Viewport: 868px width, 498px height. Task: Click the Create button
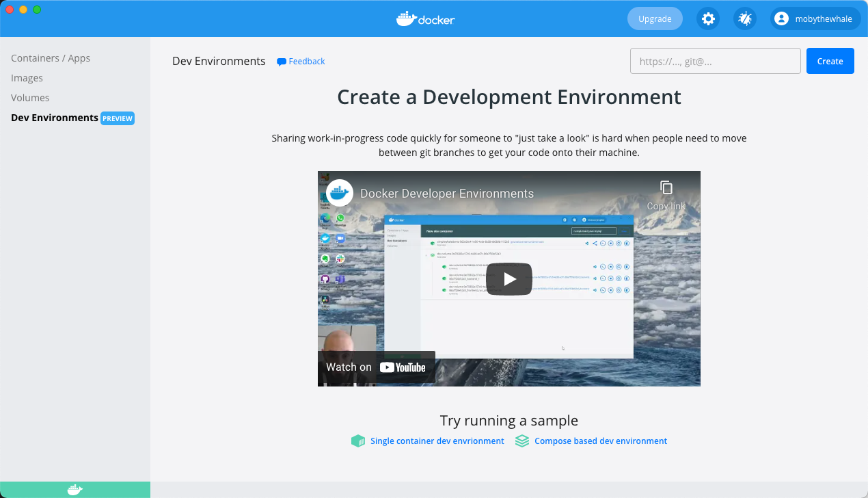click(830, 61)
